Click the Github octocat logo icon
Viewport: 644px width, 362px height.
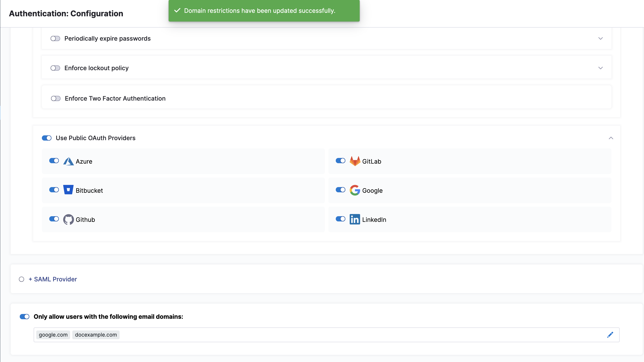[68, 219]
